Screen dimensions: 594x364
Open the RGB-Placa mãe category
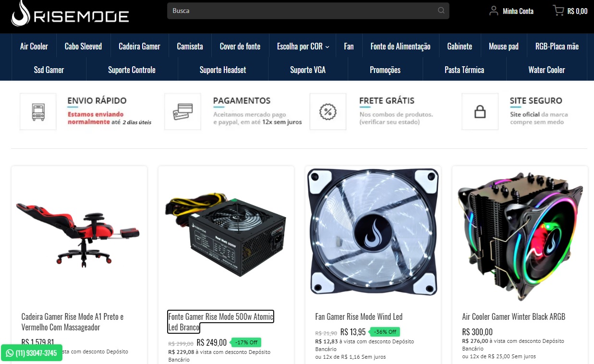557,46
